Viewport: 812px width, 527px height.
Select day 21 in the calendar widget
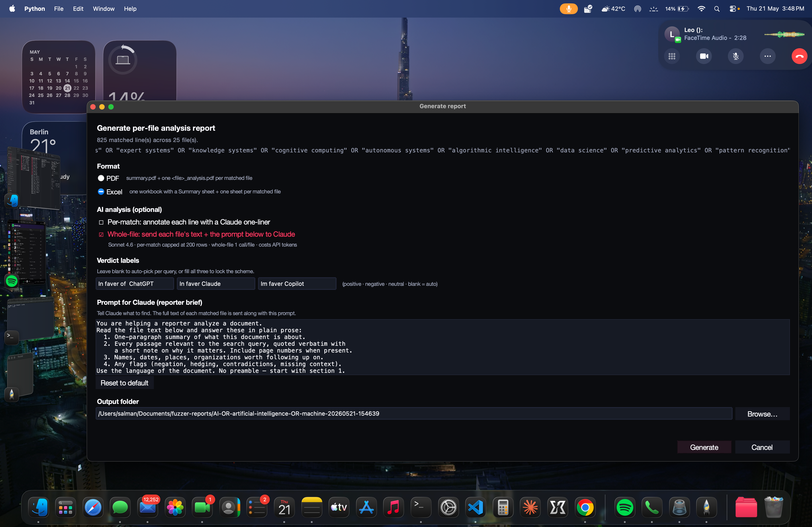(67, 88)
